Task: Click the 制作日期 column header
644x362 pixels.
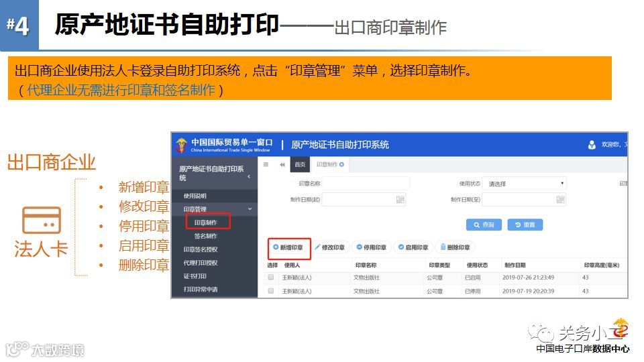Action: click(x=515, y=265)
